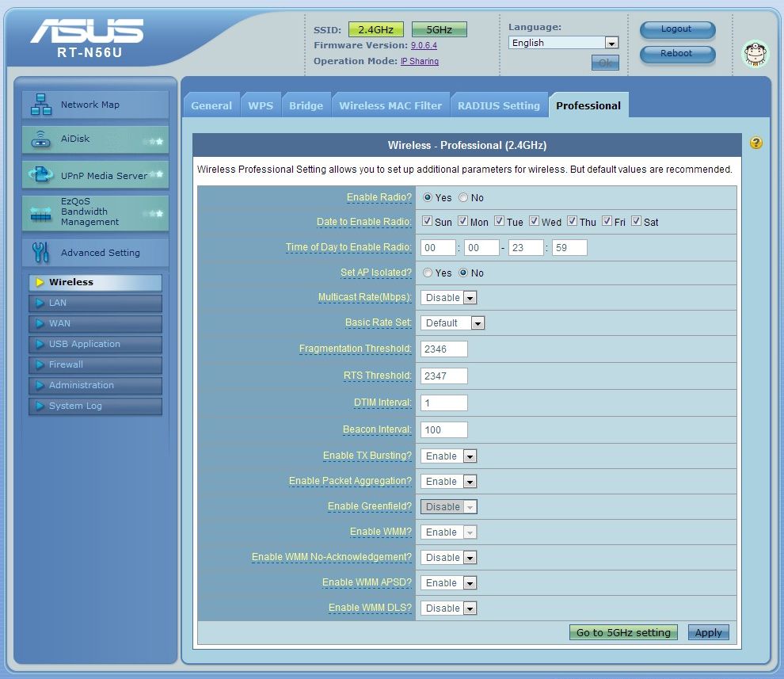
Task: Click the Advanced Setting tools icon
Action: coord(41,253)
